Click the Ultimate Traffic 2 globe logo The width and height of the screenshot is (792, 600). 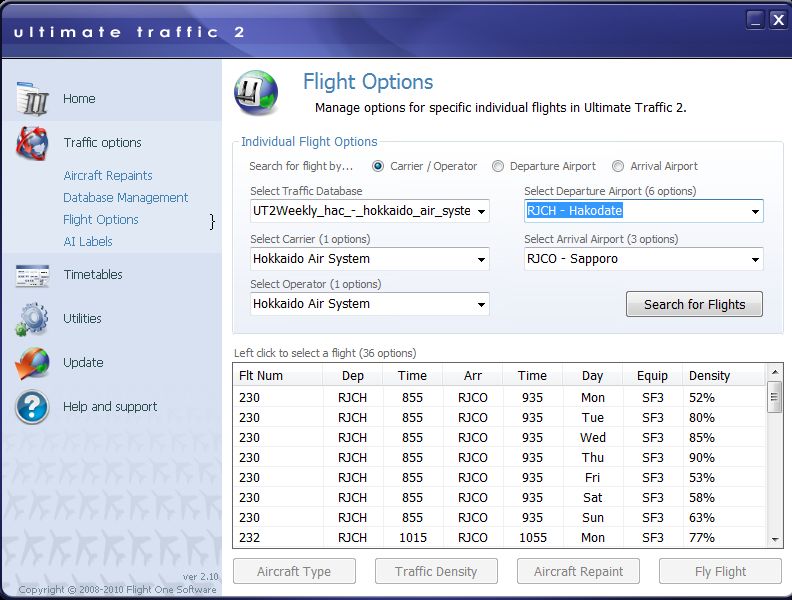tap(256, 93)
